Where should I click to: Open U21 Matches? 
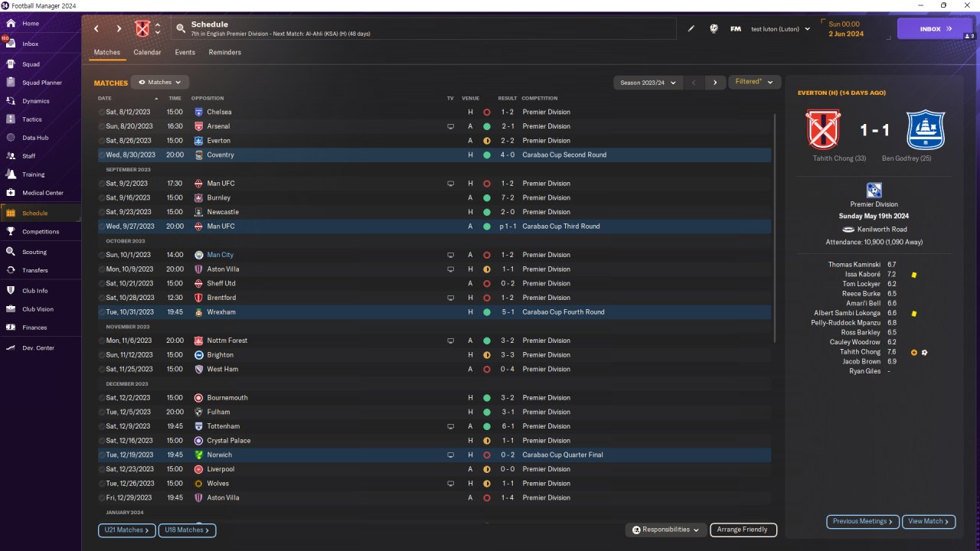(127, 530)
